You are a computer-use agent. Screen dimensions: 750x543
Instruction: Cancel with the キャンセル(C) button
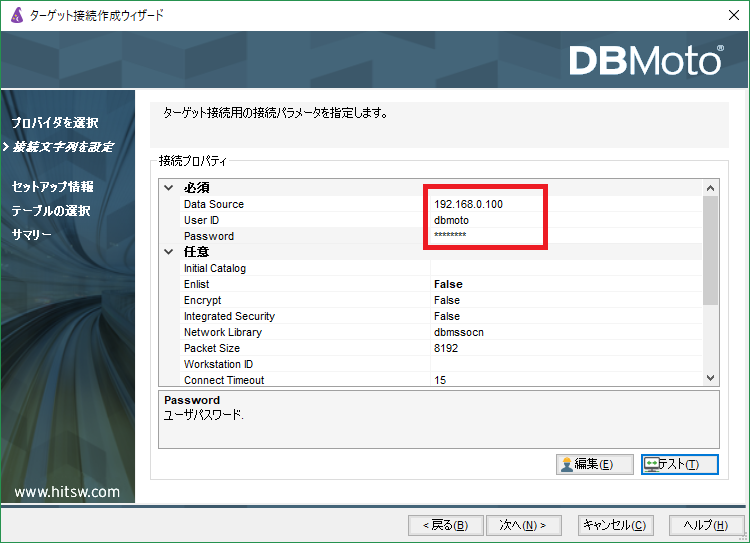(x=616, y=525)
